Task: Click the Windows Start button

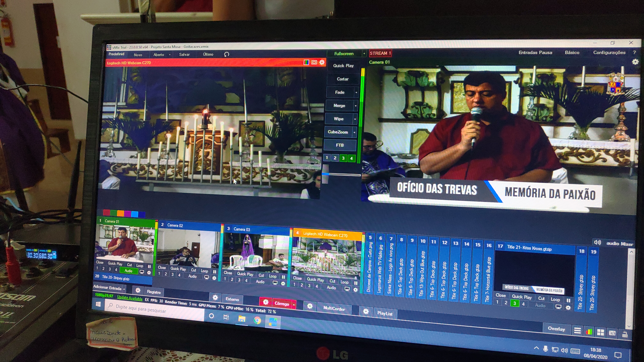Action: [98, 304]
